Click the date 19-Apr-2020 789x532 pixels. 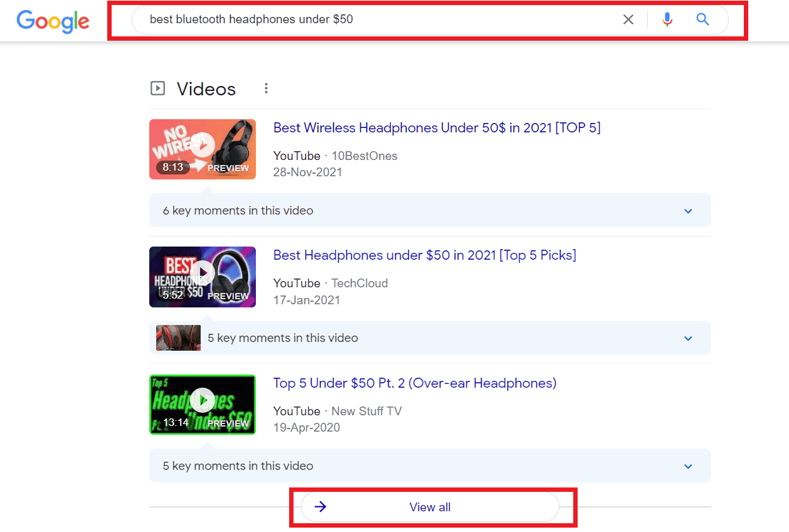click(x=307, y=428)
